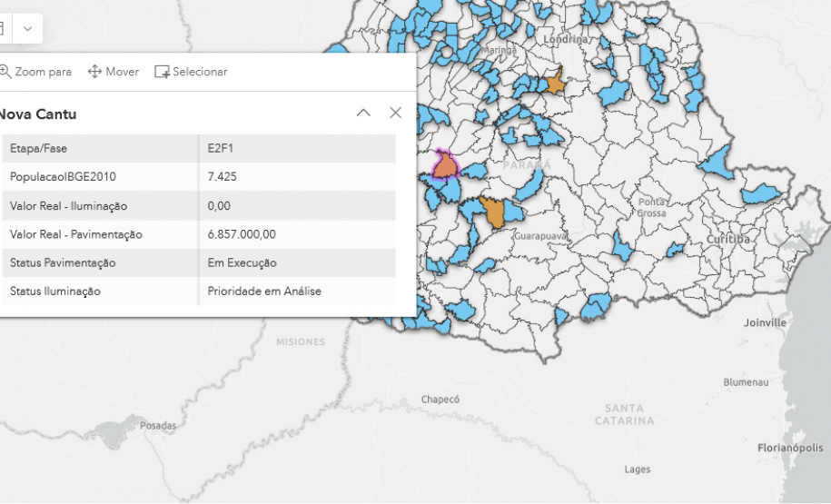Click the Prioridade em Análise value

[x=263, y=292]
